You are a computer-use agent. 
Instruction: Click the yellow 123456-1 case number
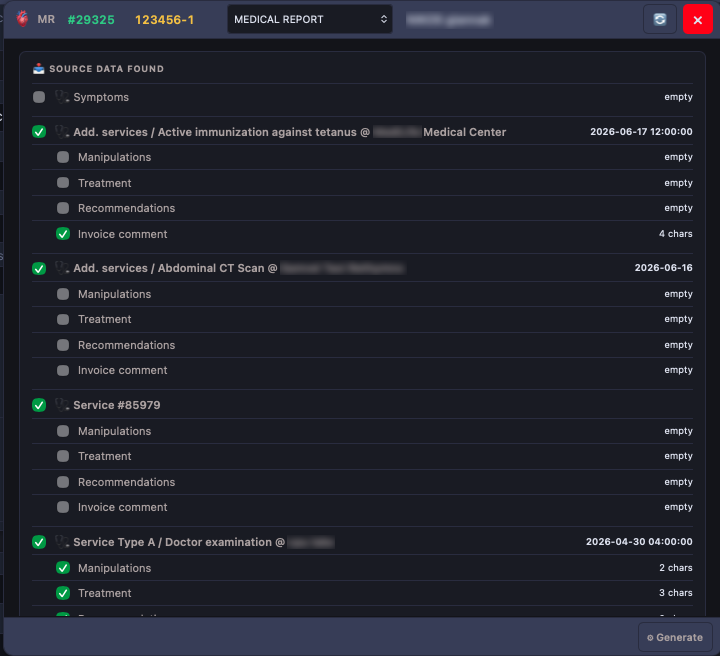pyautogui.click(x=164, y=20)
